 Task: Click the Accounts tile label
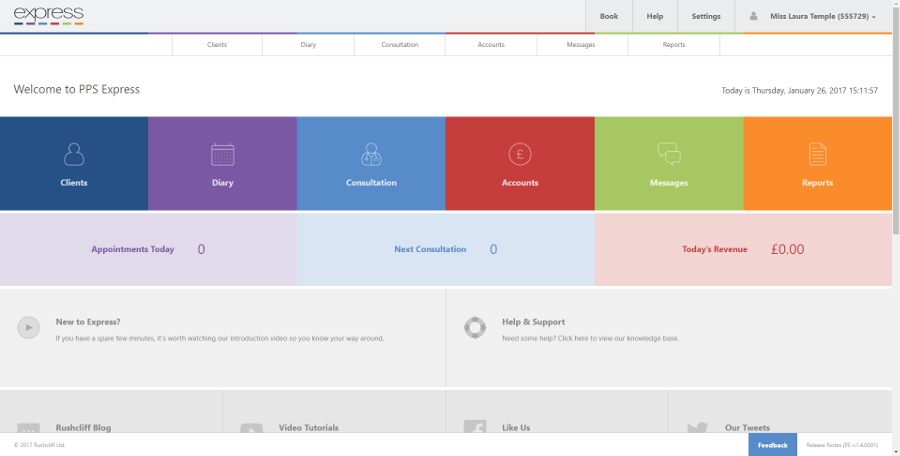coord(520,183)
